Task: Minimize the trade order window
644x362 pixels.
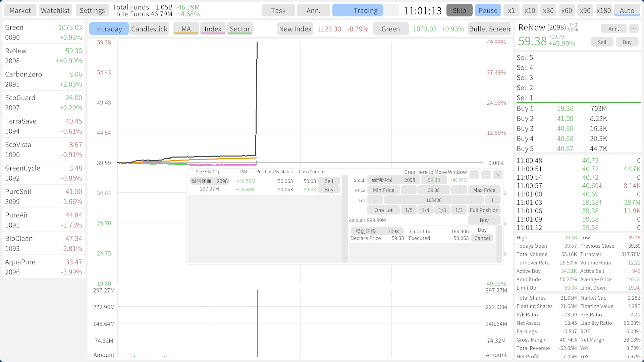Action: point(474,175)
